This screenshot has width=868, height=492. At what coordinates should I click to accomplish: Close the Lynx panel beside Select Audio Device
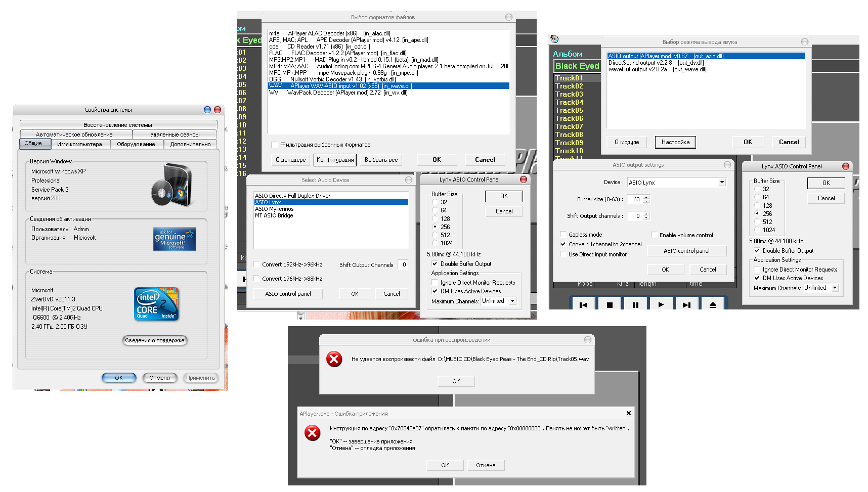(524, 180)
